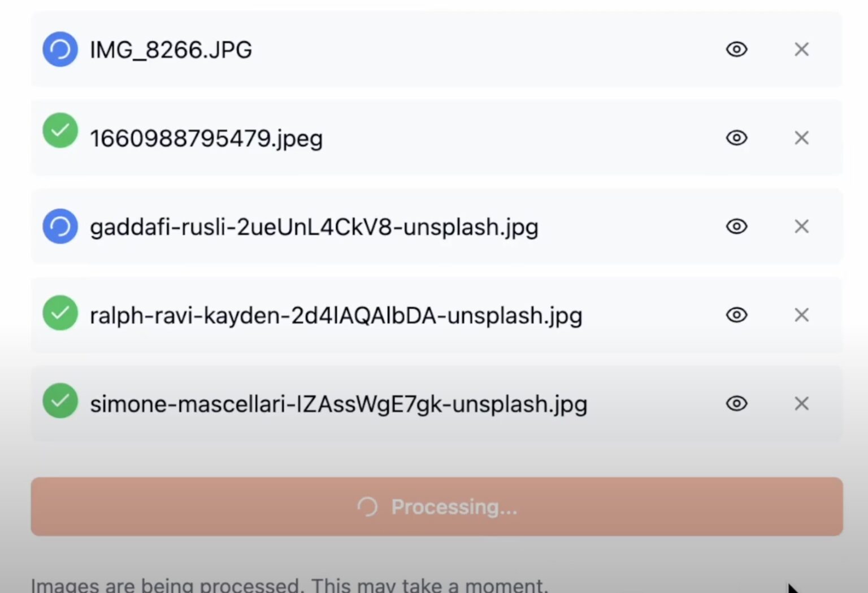Screen dimensions: 868x593
Task: Remove IMG_8266.JPG from the list
Action: 801,50
